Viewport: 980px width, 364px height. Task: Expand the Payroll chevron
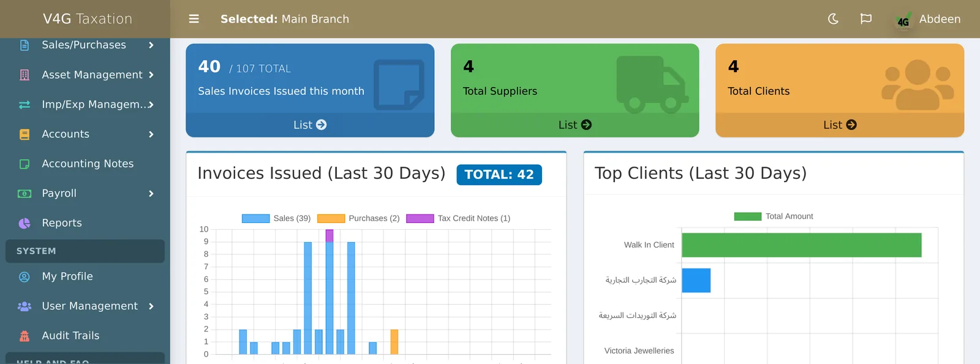pos(151,194)
